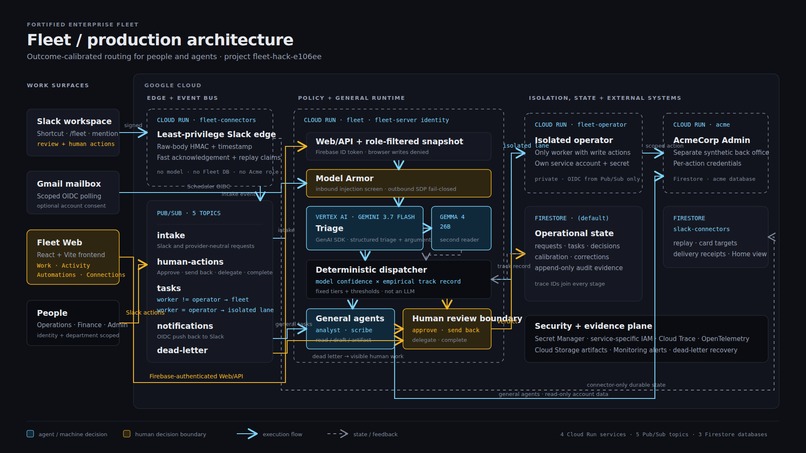
Task: Click dead letter → visible human work label
Action: click(x=358, y=356)
